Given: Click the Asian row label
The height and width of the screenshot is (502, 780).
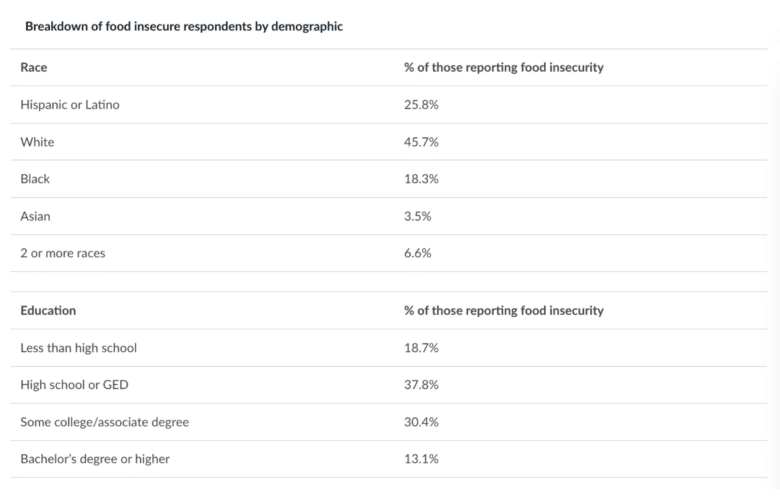Looking at the screenshot, I should pos(36,216).
